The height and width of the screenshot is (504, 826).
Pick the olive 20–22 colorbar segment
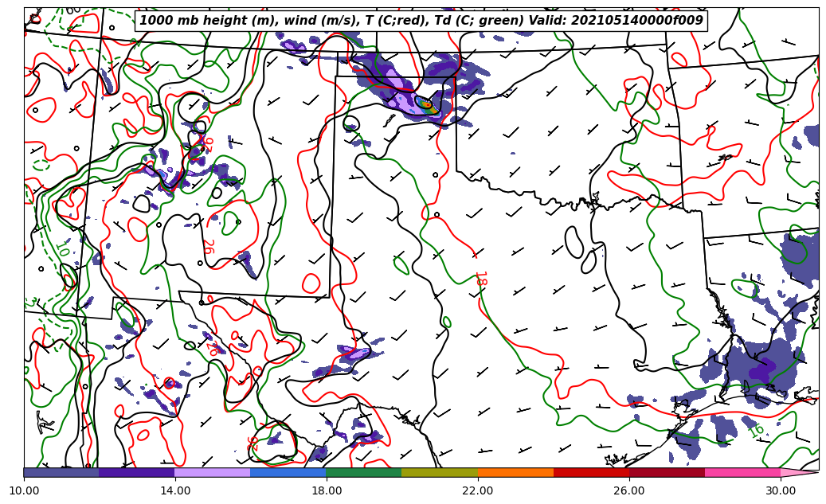[440, 472]
